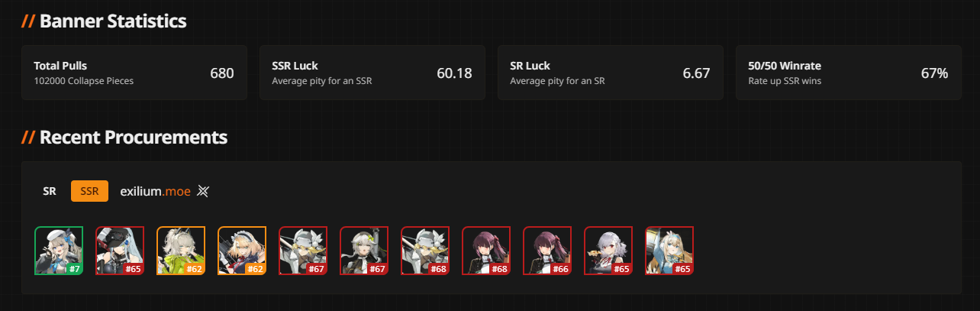
Task: Toggle the SR rarity filter
Action: click(x=50, y=191)
